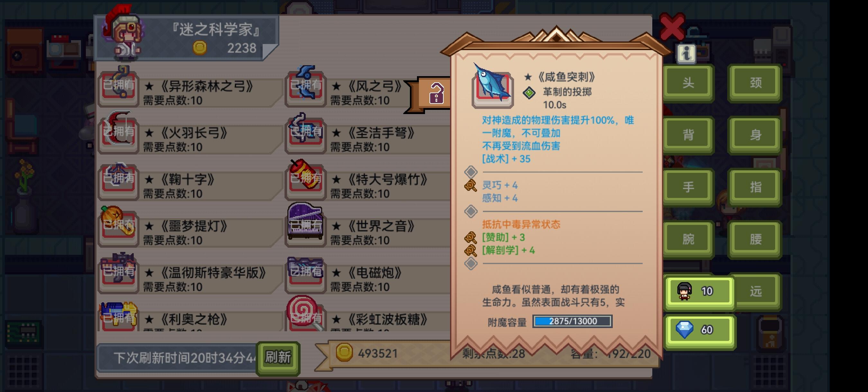Screen dimensions: 868x392
Task: Switch to the 头 equipment slot
Action: pyautogui.click(x=688, y=83)
